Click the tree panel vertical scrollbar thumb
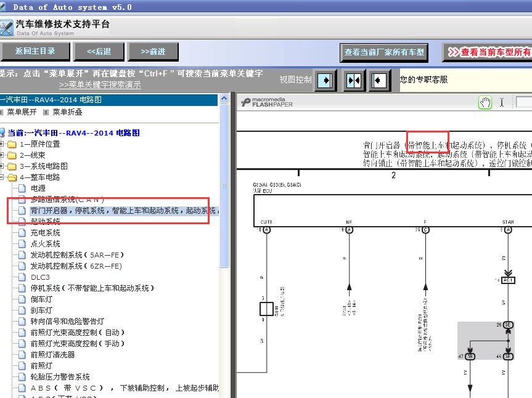The width and height of the screenshot is (532, 398). pyautogui.click(x=224, y=186)
